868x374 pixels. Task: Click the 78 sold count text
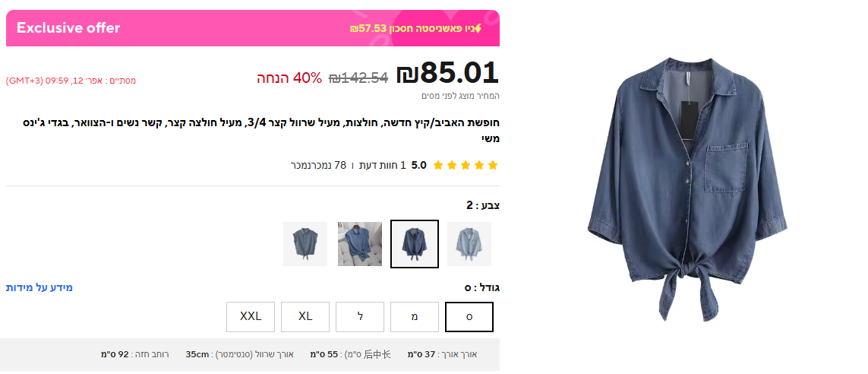coord(318,165)
